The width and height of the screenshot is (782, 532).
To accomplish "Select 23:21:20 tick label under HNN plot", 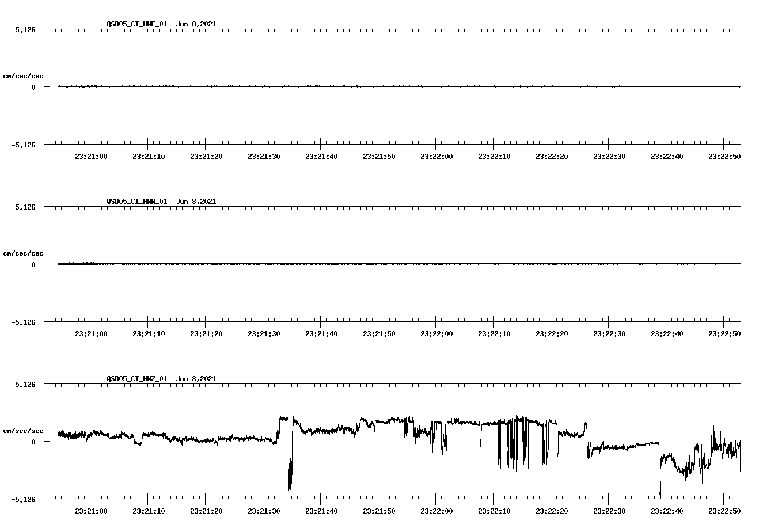I will pyautogui.click(x=206, y=333).
